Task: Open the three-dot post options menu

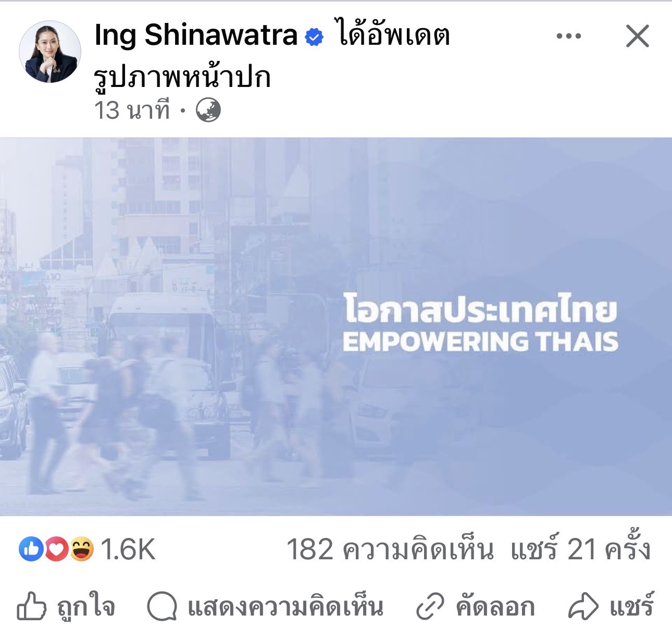Action: tap(568, 36)
